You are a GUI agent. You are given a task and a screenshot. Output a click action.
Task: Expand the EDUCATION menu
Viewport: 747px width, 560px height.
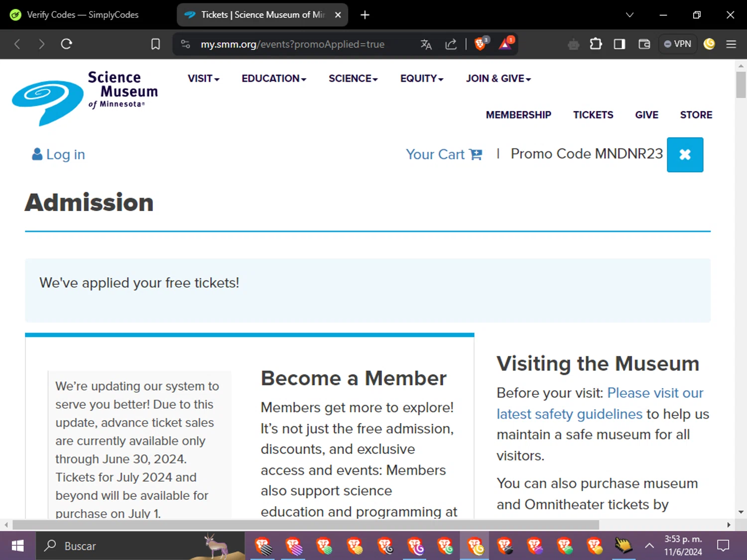[x=274, y=79]
